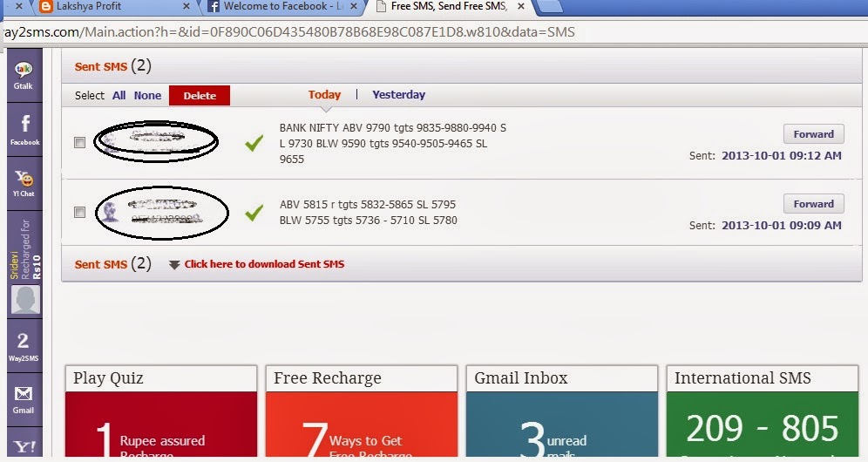Click the 2013-10-01 09:09 AM timestamp

pyautogui.click(x=781, y=226)
